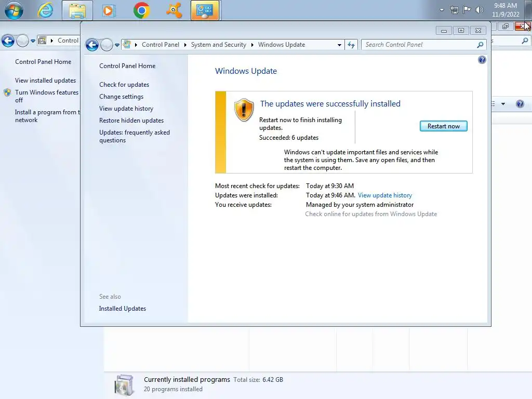
Task: Open View update history in sidebar
Action: click(x=126, y=108)
